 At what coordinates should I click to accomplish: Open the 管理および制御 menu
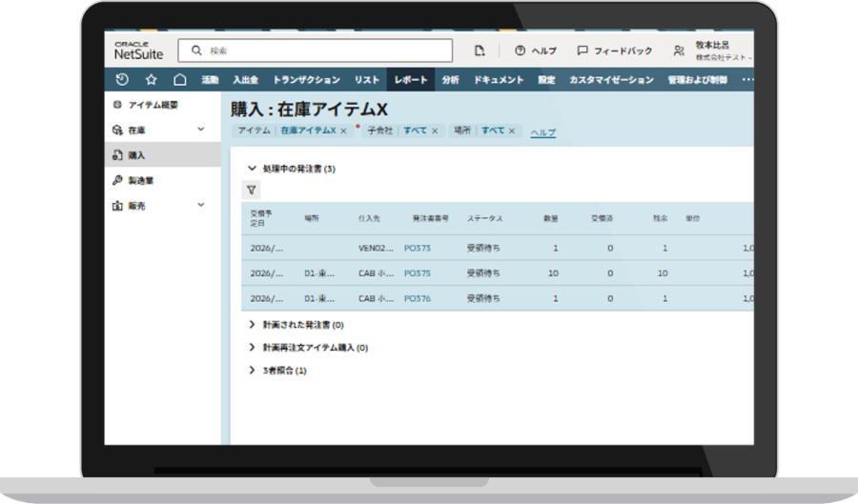(x=697, y=80)
